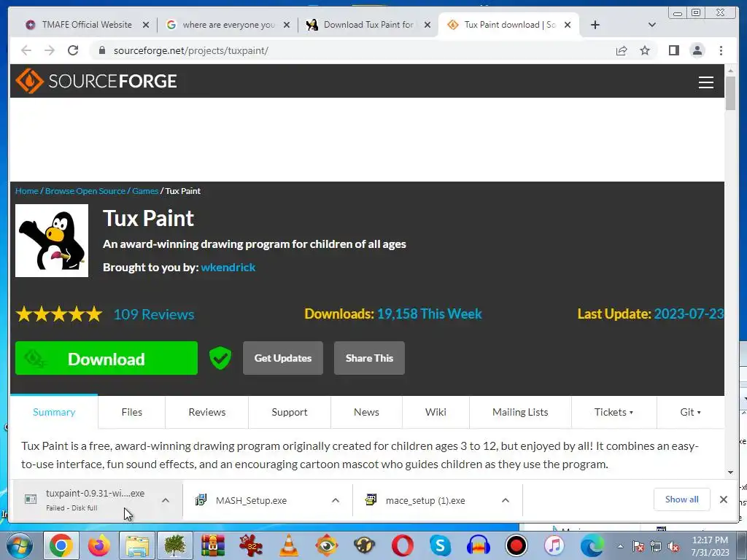Viewport: 747px width, 560px height.
Task: Open the Support tab
Action: (x=290, y=412)
